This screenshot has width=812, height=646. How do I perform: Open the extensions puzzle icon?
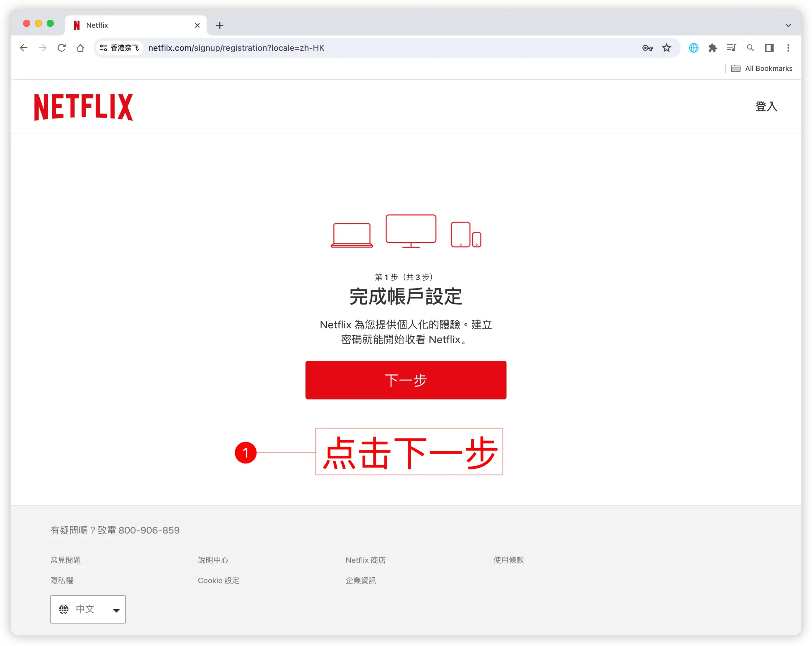click(713, 48)
